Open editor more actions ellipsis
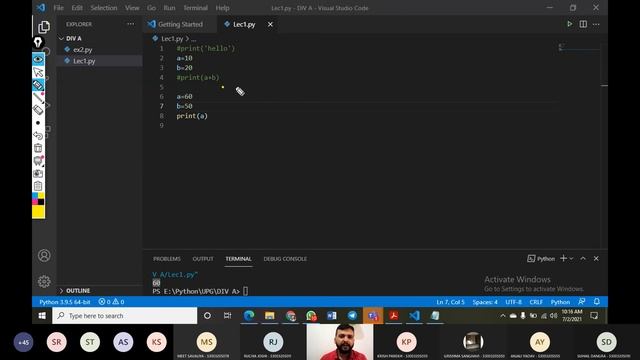This screenshot has width=640, height=360. point(596,24)
